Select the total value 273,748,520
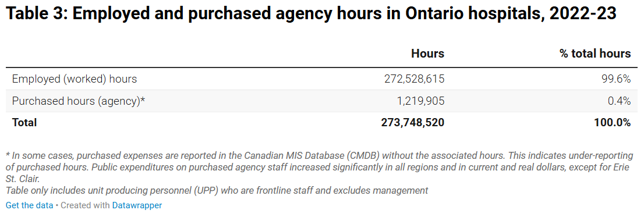Screen dimensions: 644x217 [413, 123]
